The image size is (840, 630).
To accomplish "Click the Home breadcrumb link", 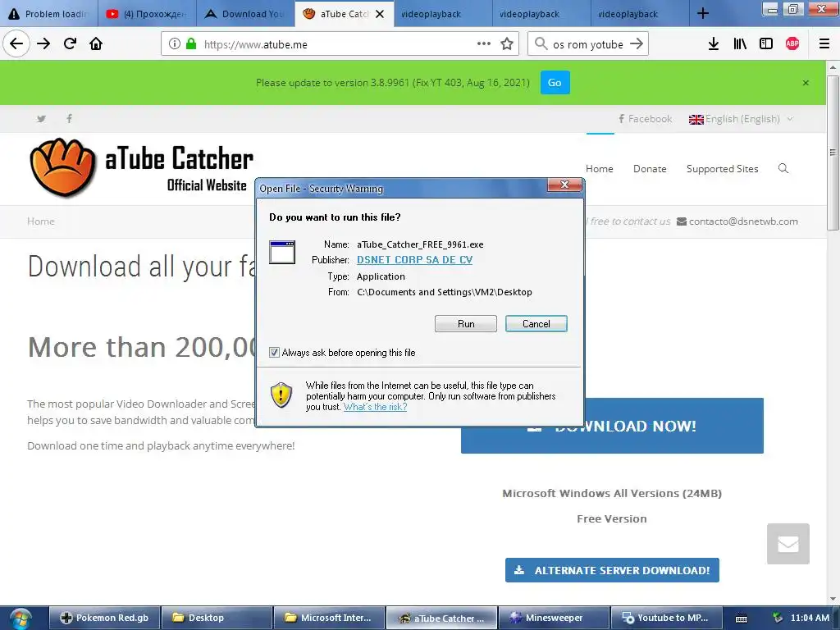I will 41,221.
